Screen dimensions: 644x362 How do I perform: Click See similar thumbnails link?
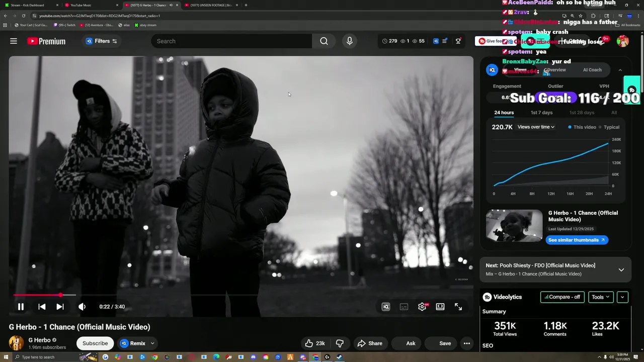(577, 240)
